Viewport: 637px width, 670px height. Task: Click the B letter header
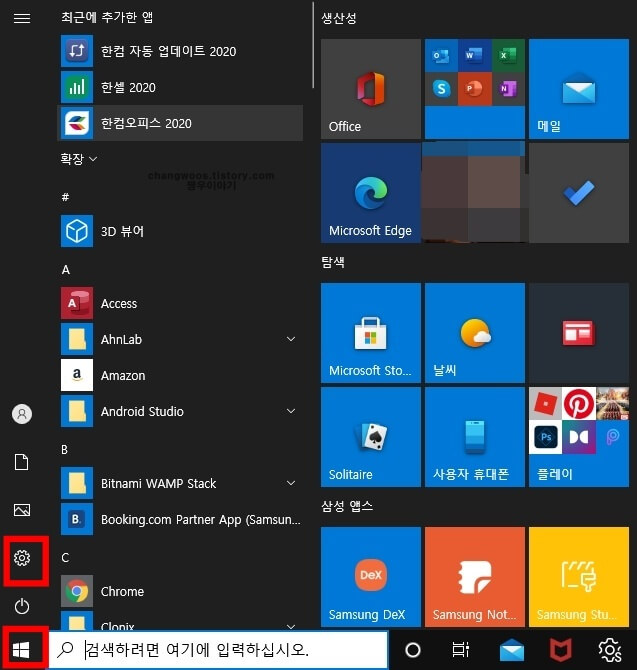point(65,450)
